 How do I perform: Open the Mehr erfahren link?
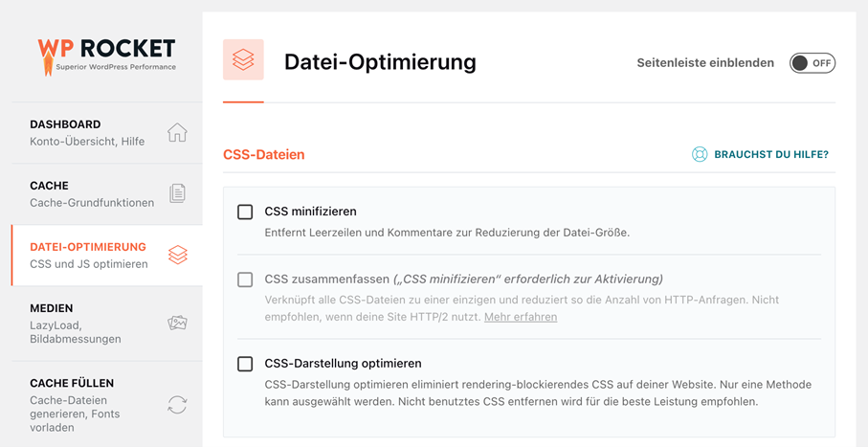(521, 318)
